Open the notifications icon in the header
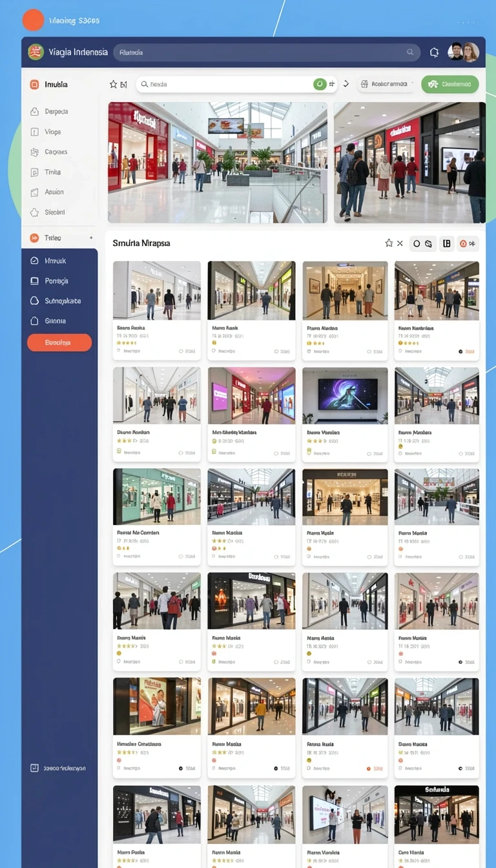496x868 pixels. point(434,52)
